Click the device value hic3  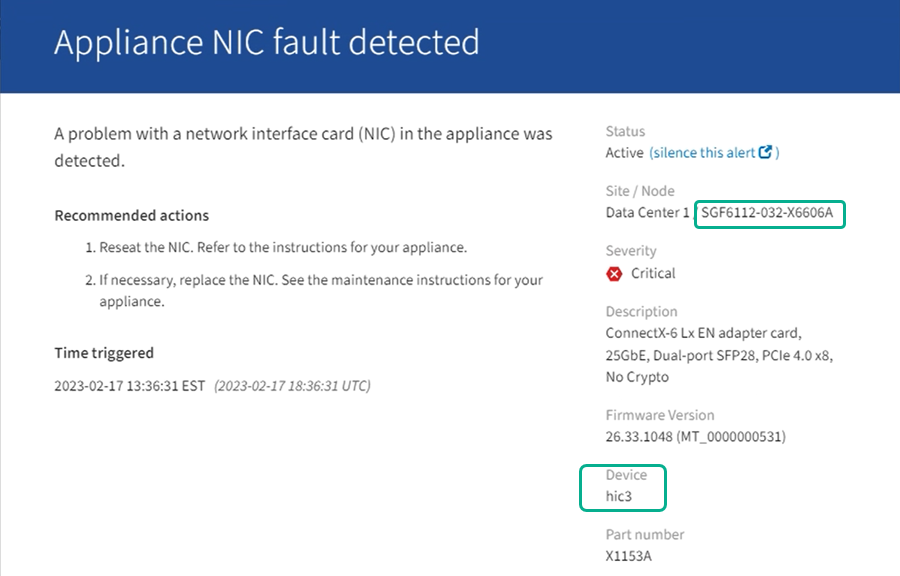pos(619,497)
